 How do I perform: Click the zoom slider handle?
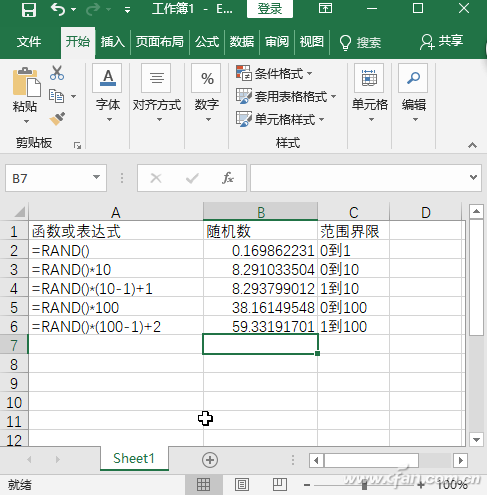tap(364, 485)
